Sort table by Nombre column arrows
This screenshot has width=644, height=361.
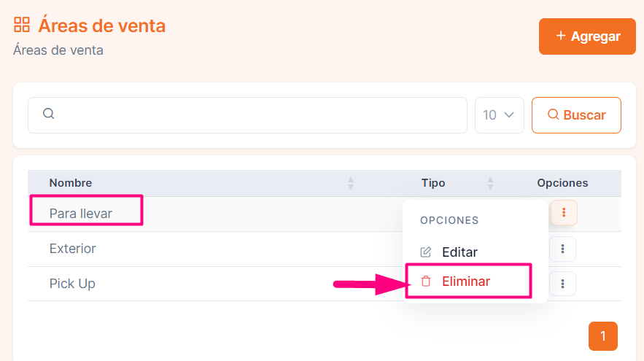tap(350, 183)
